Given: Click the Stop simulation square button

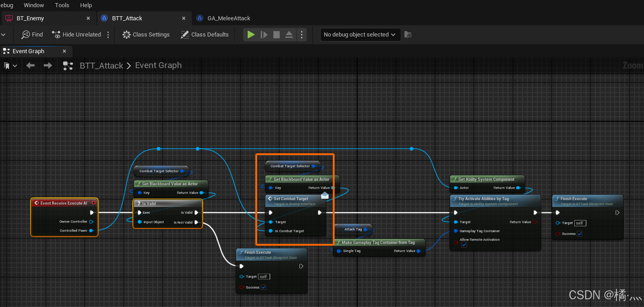Looking at the screenshot, I should (277, 35).
